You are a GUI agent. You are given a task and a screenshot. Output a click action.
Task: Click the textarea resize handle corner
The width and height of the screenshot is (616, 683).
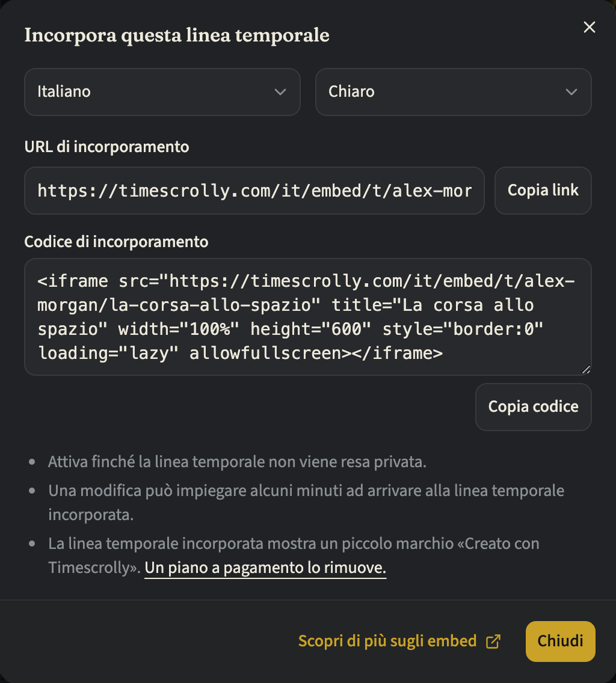[587, 370]
